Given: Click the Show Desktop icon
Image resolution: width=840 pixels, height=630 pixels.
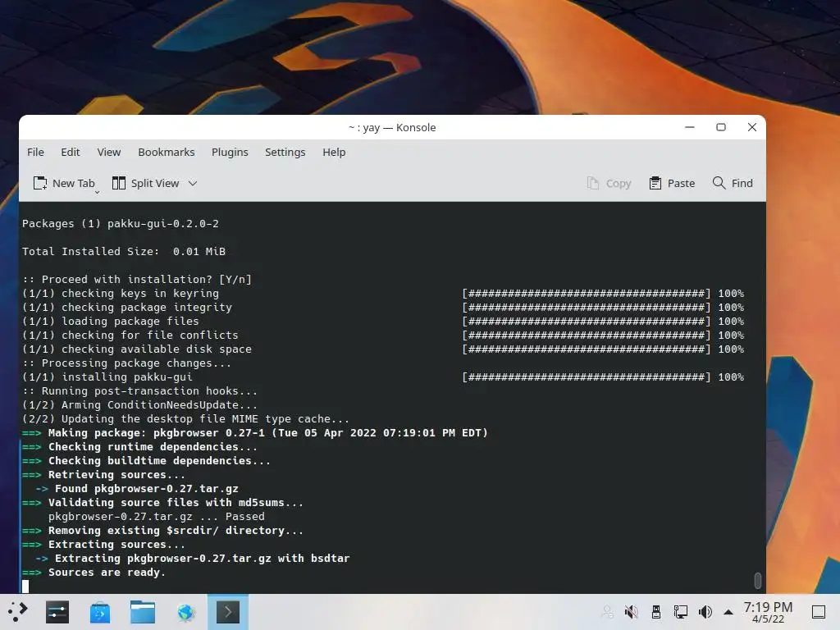Looking at the screenshot, I should tap(819, 612).
